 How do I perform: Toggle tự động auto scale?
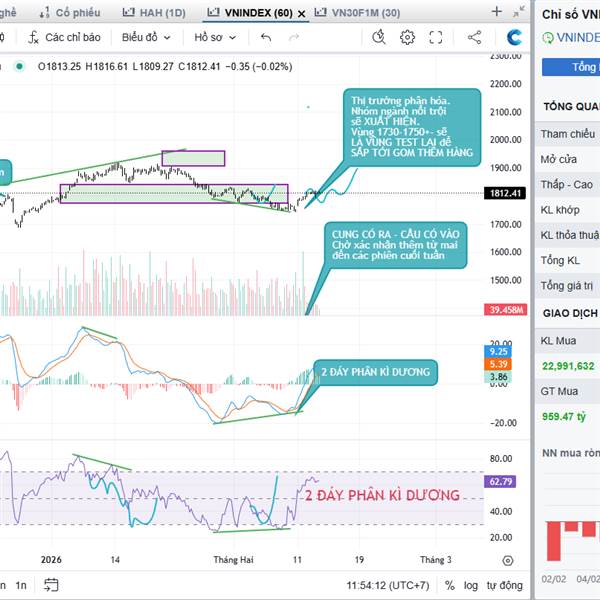(504, 585)
